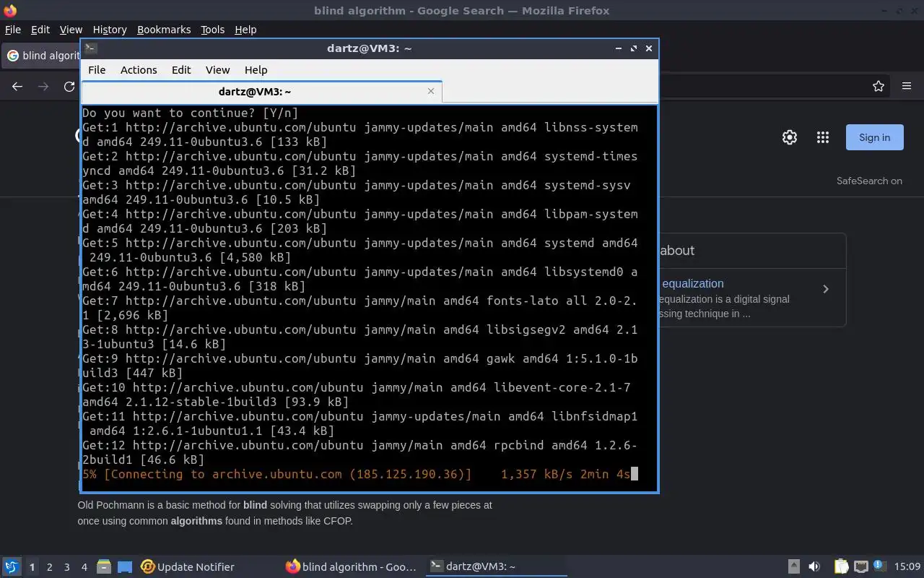Reload the page in Firefox
The image size is (924, 578).
point(69,86)
